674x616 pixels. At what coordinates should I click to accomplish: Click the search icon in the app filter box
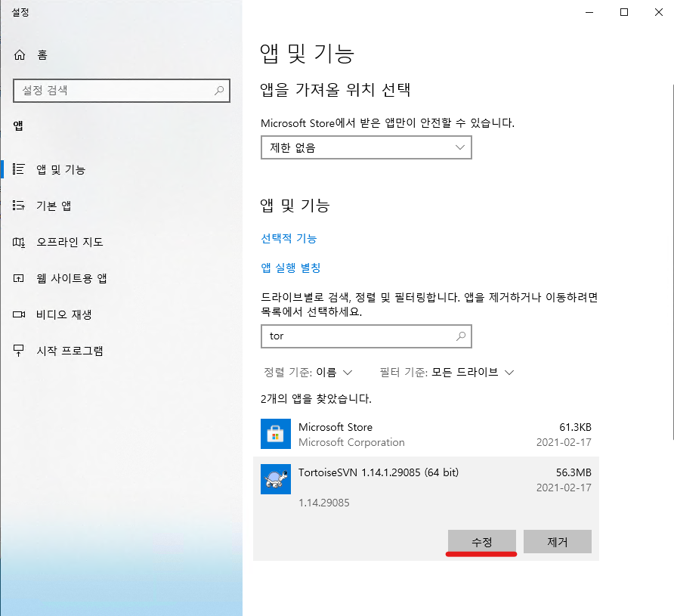tap(461, 336)
